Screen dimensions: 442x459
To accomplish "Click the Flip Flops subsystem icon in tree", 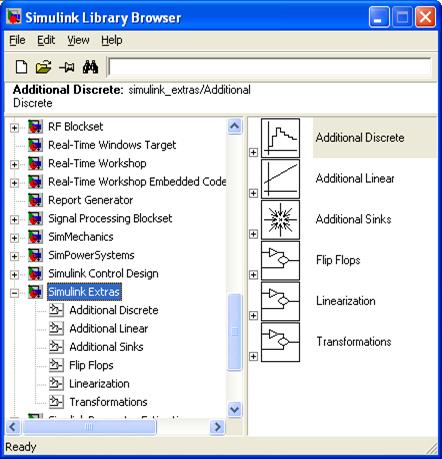I will point(56,365).
